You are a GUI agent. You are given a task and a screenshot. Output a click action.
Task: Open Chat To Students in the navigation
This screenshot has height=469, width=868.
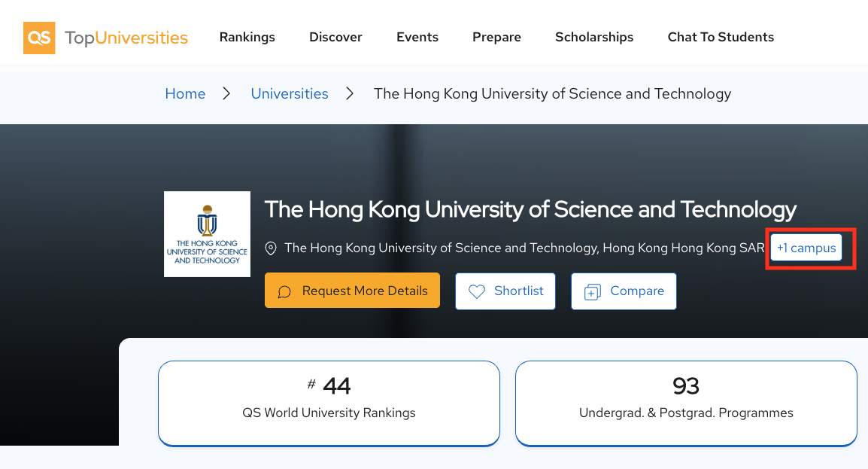721,37
